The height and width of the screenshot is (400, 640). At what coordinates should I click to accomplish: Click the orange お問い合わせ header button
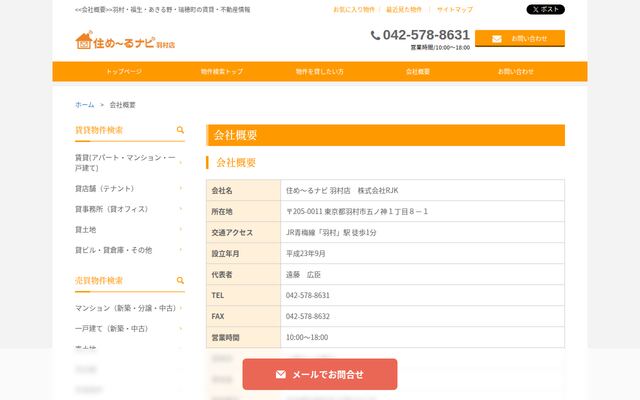coord(520,38)
